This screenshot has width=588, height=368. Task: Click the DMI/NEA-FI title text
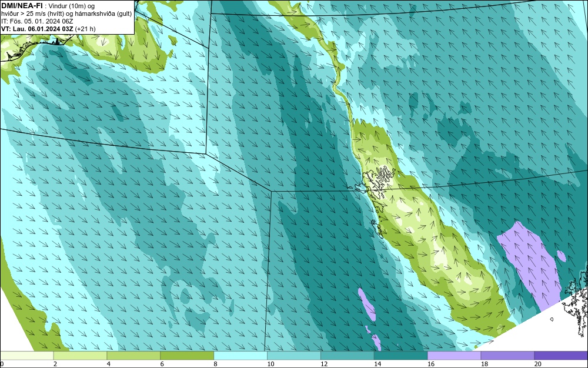(22, 6)
